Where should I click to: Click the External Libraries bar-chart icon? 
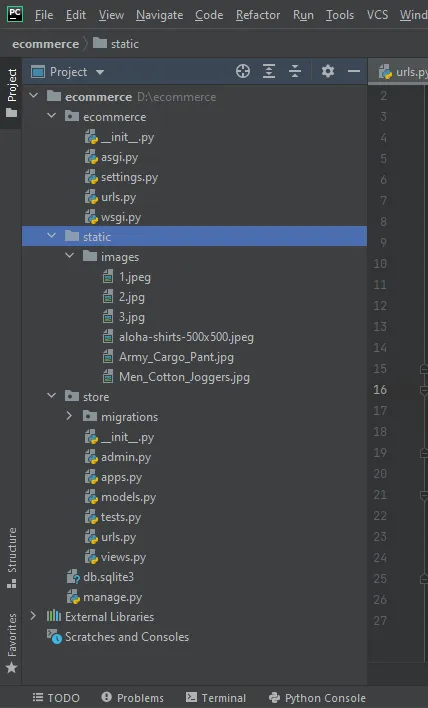tap(54, 616)
